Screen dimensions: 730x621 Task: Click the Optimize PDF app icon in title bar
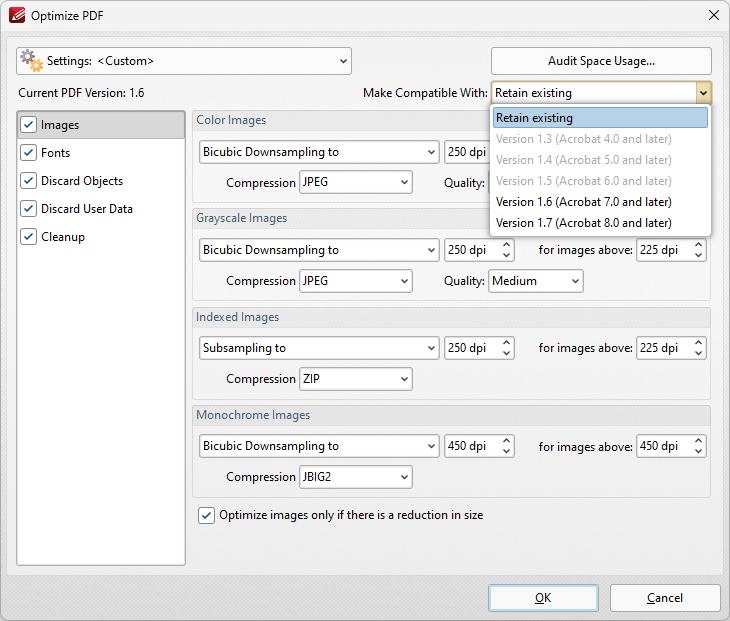17,15
